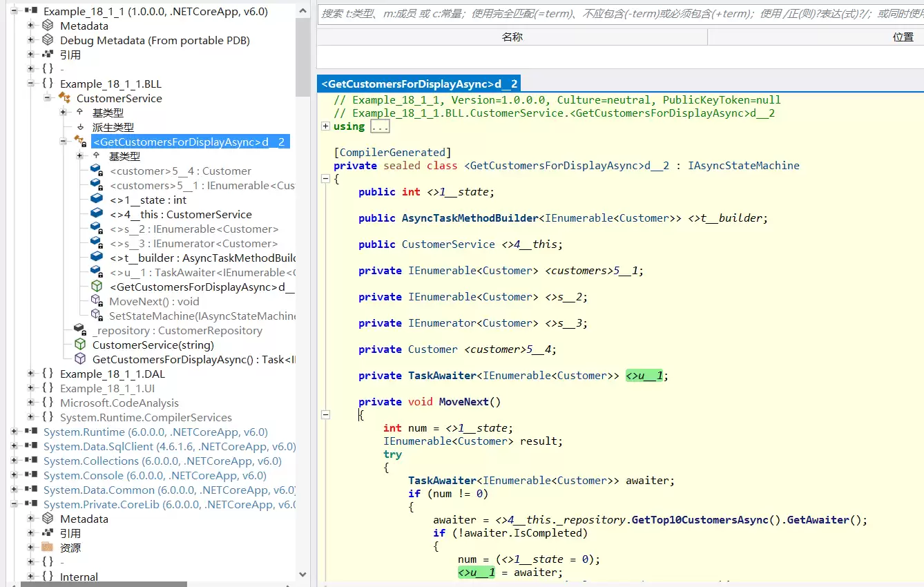The height and width of the screenshot is (587, 924).
Task: Click the Example_18_1_1.BLL namespace braces icon
Action: [x=48, y=84]
